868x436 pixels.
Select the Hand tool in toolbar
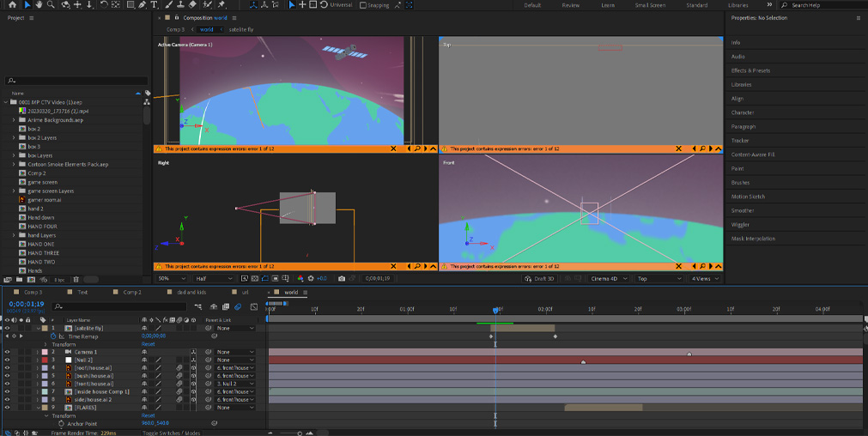click(x=40, y=5)
